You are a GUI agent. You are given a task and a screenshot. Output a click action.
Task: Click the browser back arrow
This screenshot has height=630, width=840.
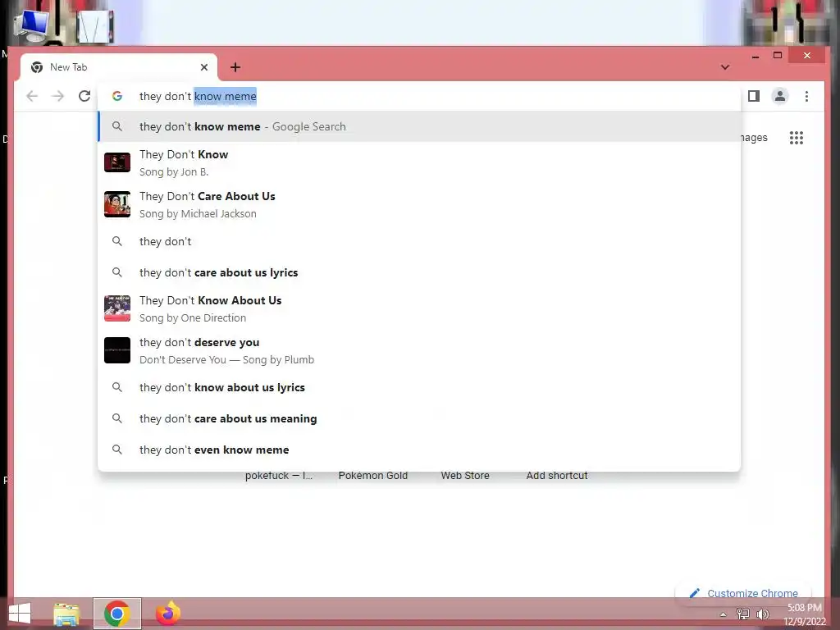click(x=32, y=97)
